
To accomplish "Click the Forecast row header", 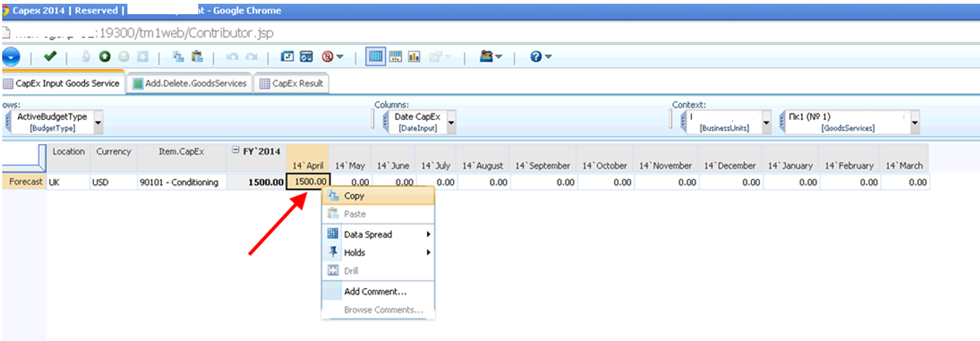I will point(24,182).
